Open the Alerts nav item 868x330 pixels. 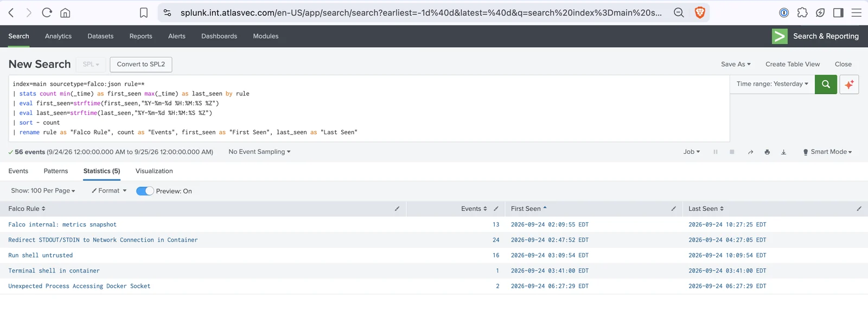177,36
